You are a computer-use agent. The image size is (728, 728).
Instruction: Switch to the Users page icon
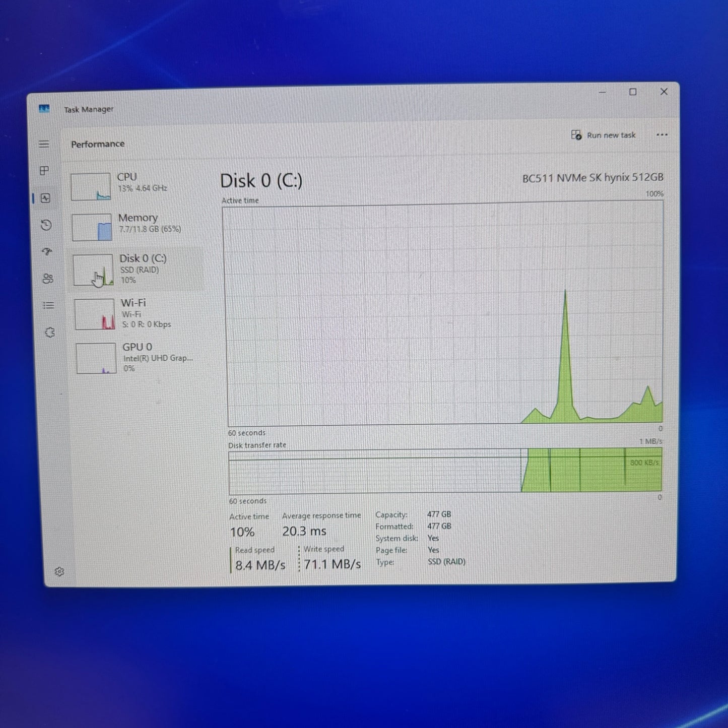[48, 279]
